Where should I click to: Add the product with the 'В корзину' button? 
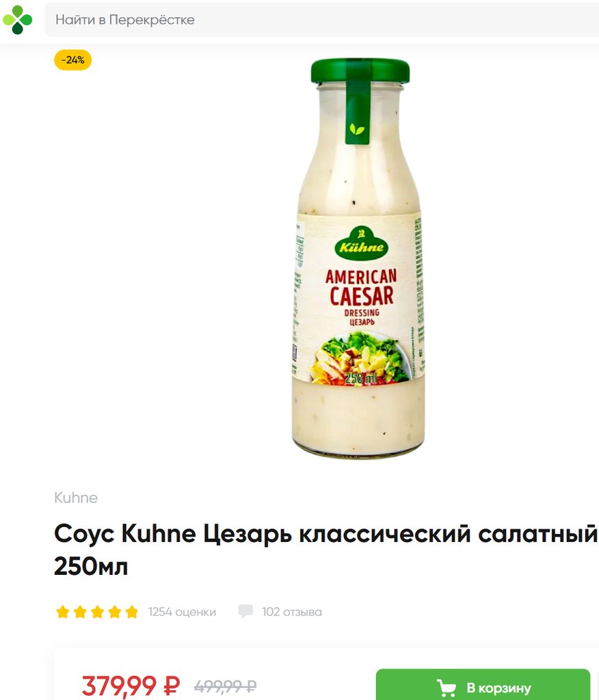pos(483,684)
